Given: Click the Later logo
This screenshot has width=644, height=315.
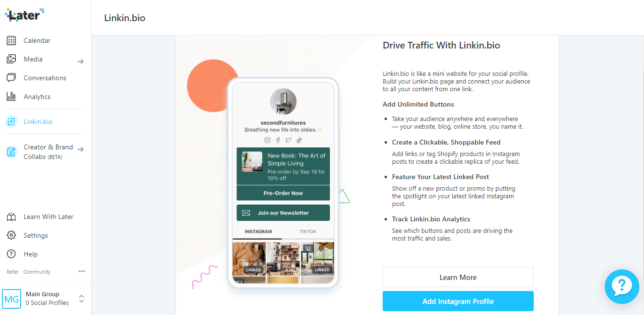Looking at the screenshot, I should coord(24,15).
